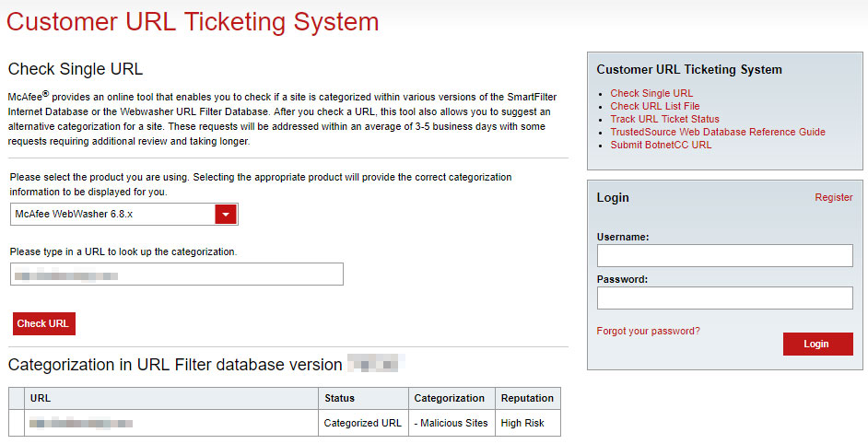Screen dimensions: 868x444
Task: Click the Check Single URL heading
Action: click(x=76, y=69)
